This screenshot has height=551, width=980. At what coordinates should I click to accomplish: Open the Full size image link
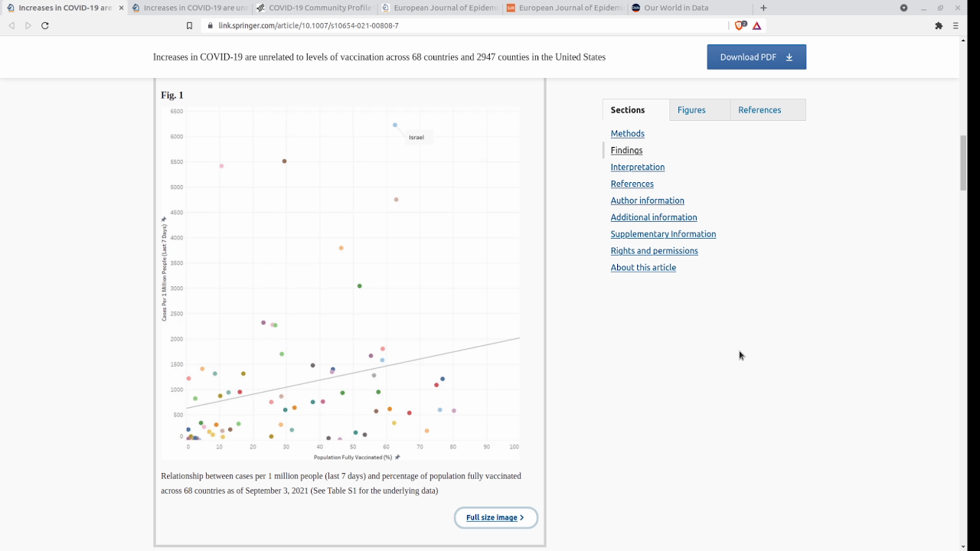495,518
